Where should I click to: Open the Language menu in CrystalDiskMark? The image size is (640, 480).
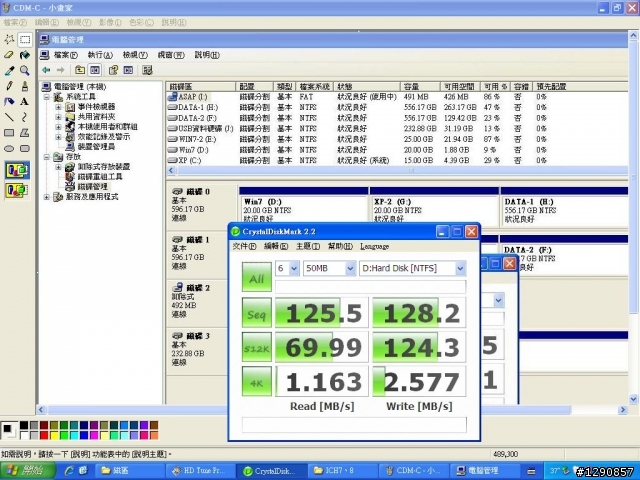coord(375,247)
